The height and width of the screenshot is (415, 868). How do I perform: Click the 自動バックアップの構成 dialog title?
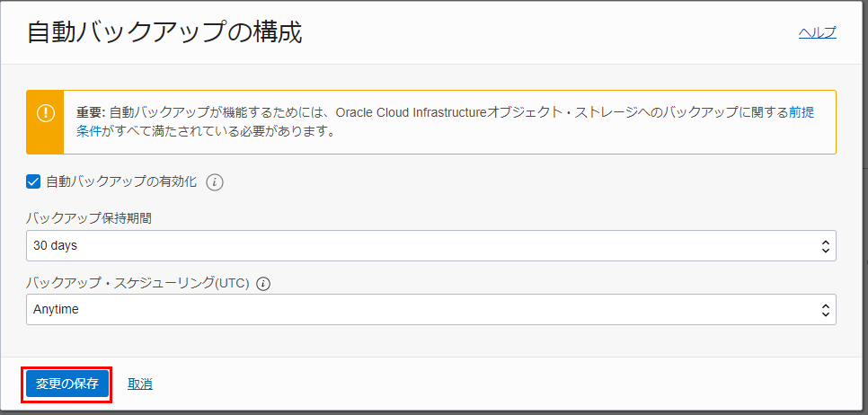164,32
